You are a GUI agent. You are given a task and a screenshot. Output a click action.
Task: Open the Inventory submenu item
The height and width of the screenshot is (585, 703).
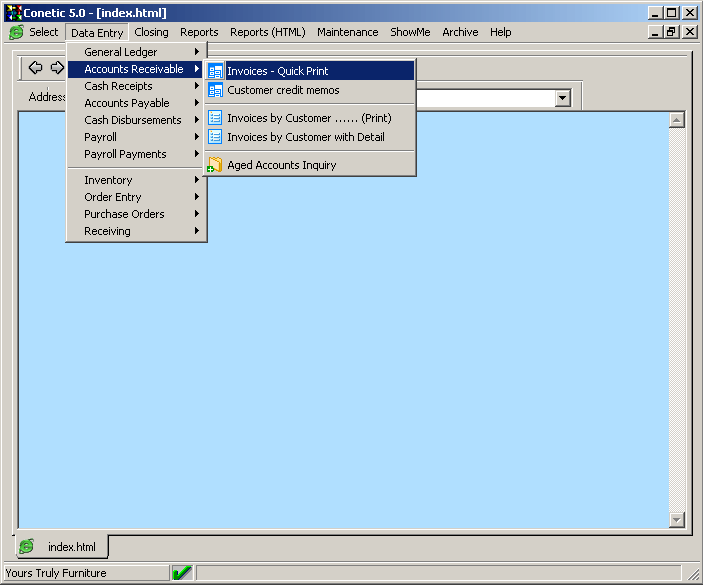(x=136, y=180)
